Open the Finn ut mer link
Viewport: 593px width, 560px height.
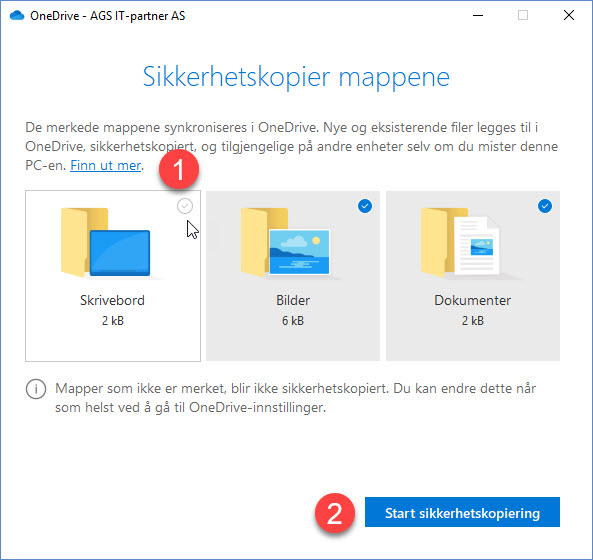point(106,165)
